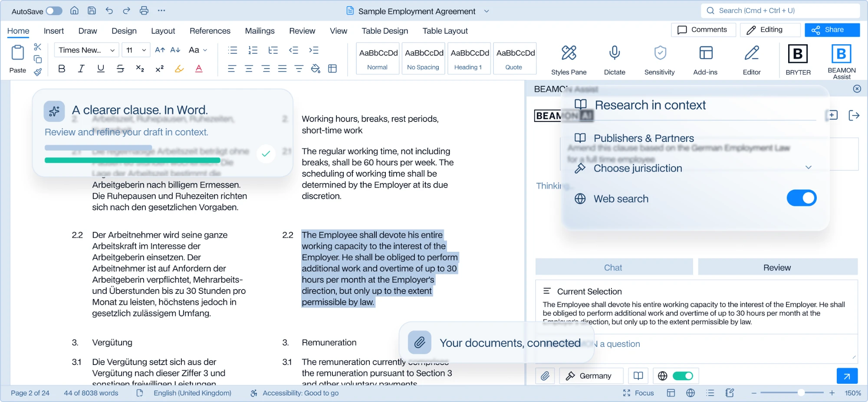Open BEAMON Assist add-in

click(842, 61)
